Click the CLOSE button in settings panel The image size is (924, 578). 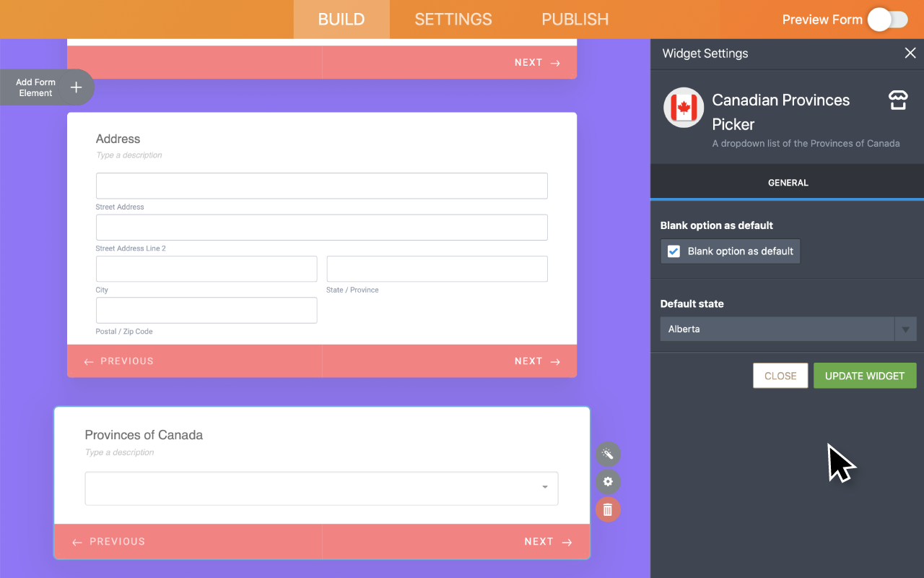(x=780, y=376)
